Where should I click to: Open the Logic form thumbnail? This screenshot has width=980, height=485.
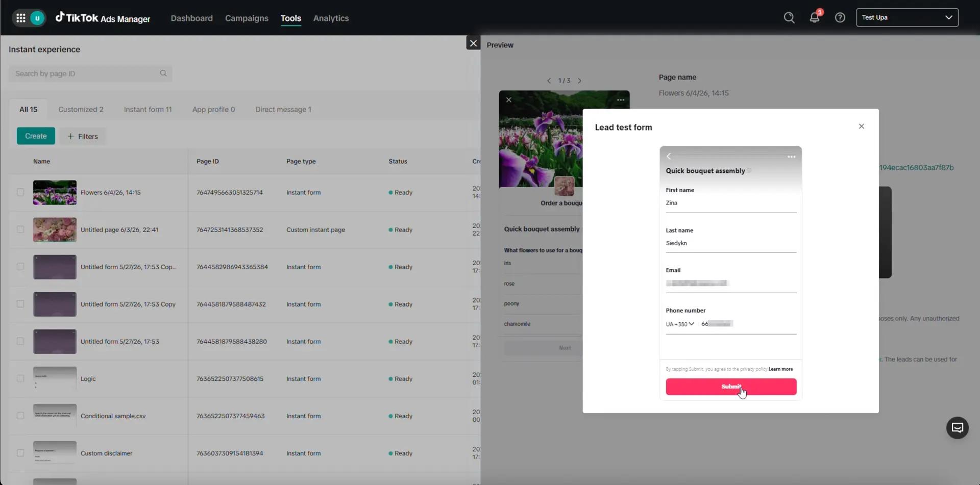pos(55,378)
